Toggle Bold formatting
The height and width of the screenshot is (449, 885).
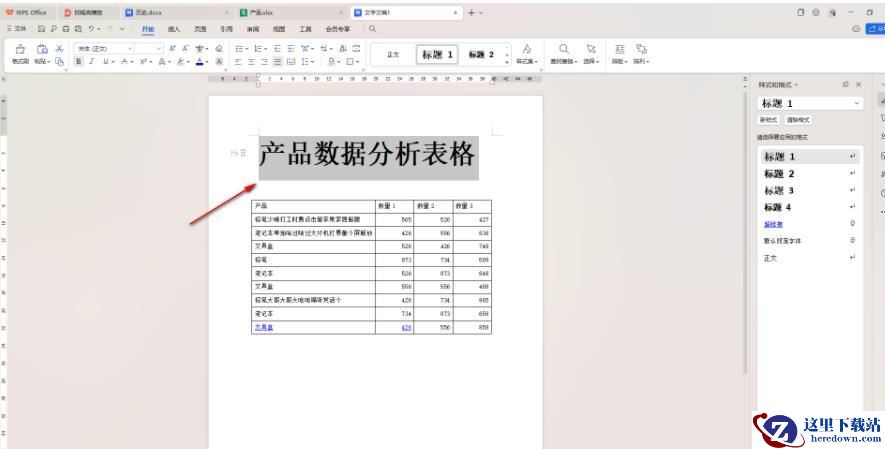coord(79,61)
